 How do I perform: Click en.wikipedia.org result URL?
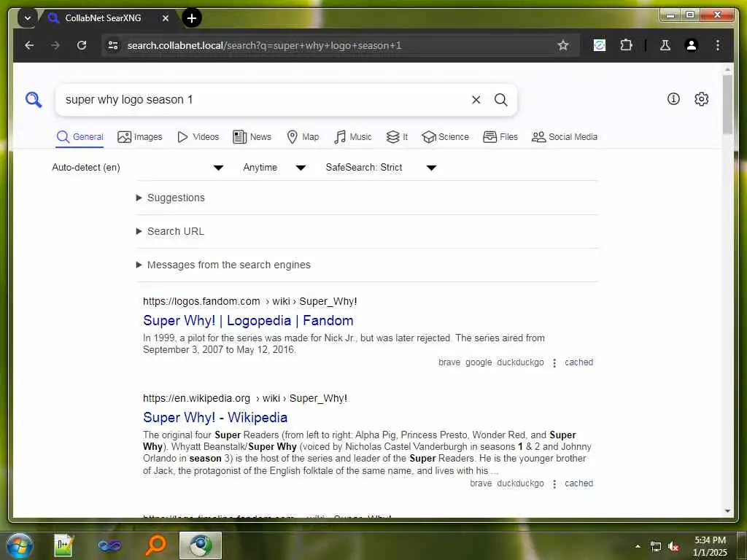click(245, 399)
